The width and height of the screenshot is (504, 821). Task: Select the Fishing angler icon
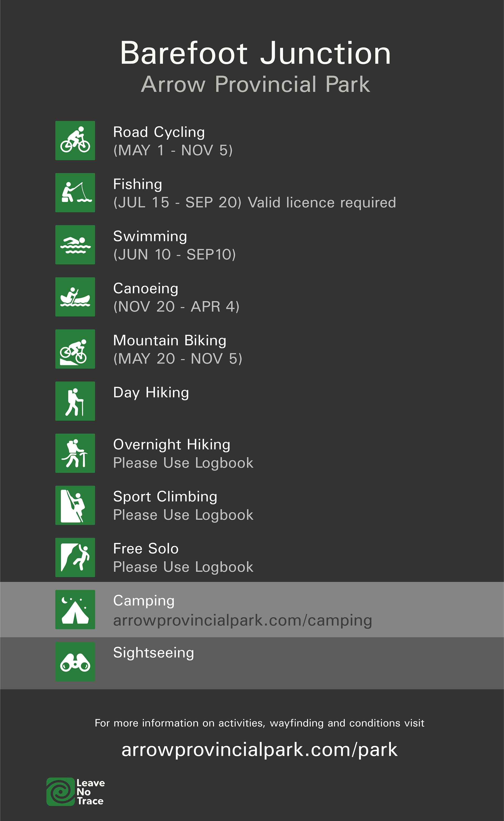pyautogui.click(x=75, y=193)
